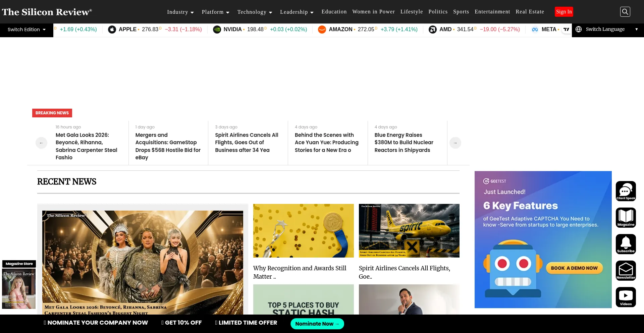Expand the Leadership menu
Viewport: 644px width, 333px height.
[297, 12]
